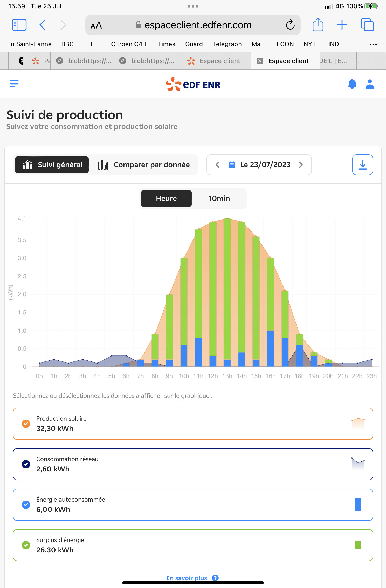Disable Surplus d'énergie series
The width and height of the screenshot is (386, 588).
click(26, 545)
